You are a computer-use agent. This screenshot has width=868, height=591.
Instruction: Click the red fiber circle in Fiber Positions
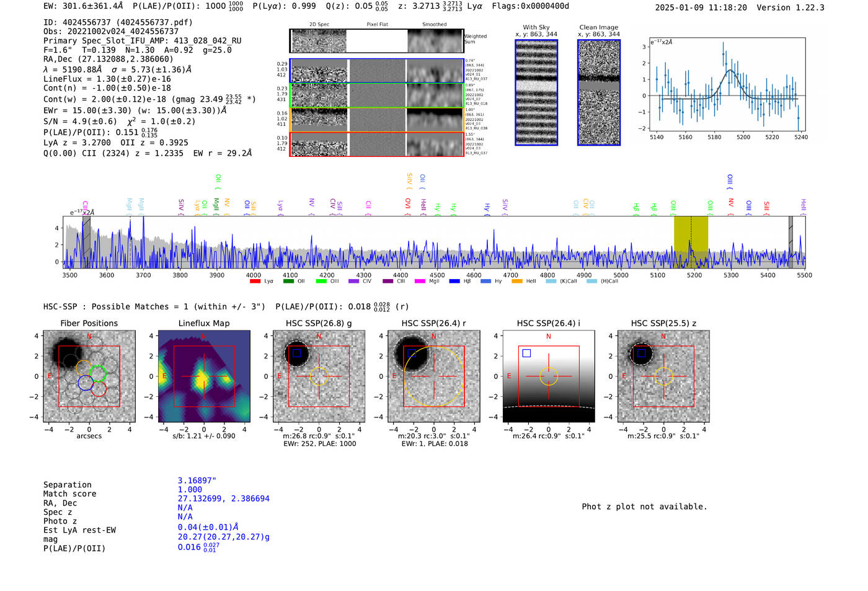pyautogui.click(x=99, y=389)
